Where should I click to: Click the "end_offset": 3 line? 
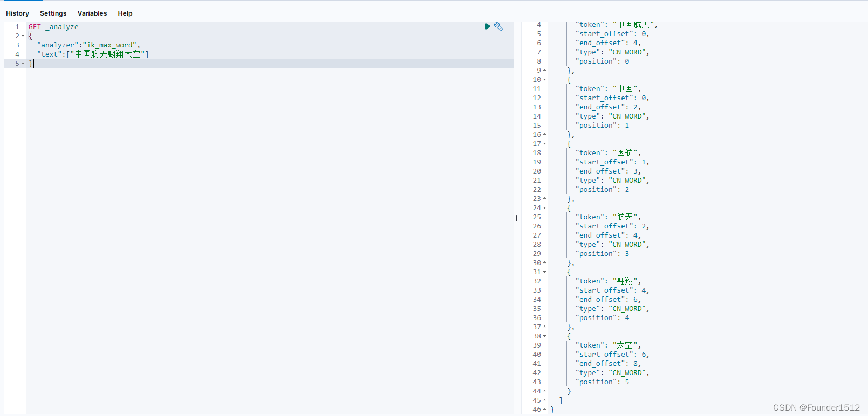[608, 171]
